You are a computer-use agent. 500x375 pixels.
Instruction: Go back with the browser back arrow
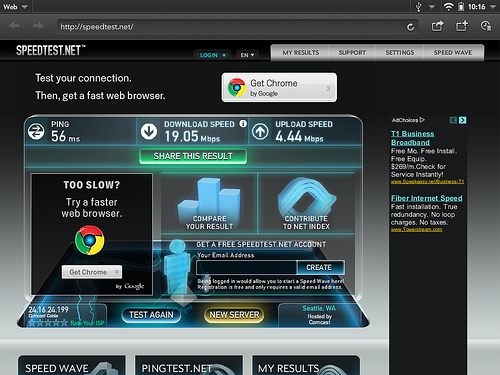[x=14, y=26]
